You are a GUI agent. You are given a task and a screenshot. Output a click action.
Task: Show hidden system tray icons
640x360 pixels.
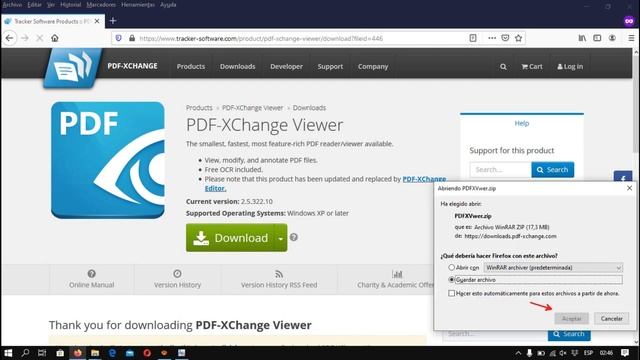[x=518, y=353]
